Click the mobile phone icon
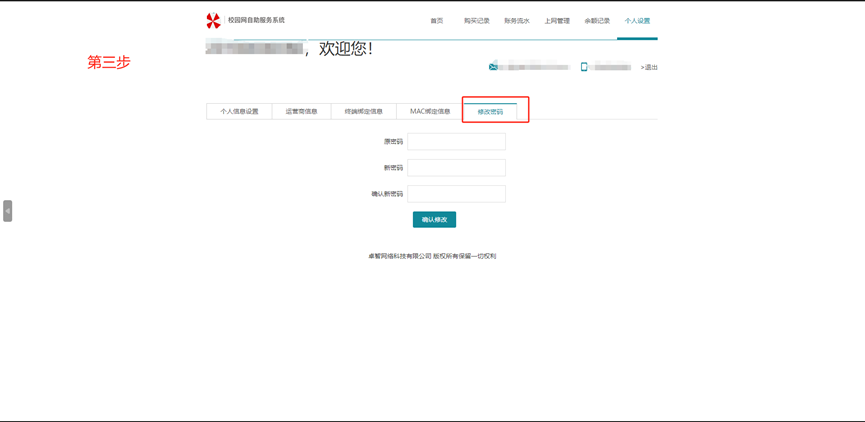Screen dimensions: 865x422 click(x=584, y=67)
